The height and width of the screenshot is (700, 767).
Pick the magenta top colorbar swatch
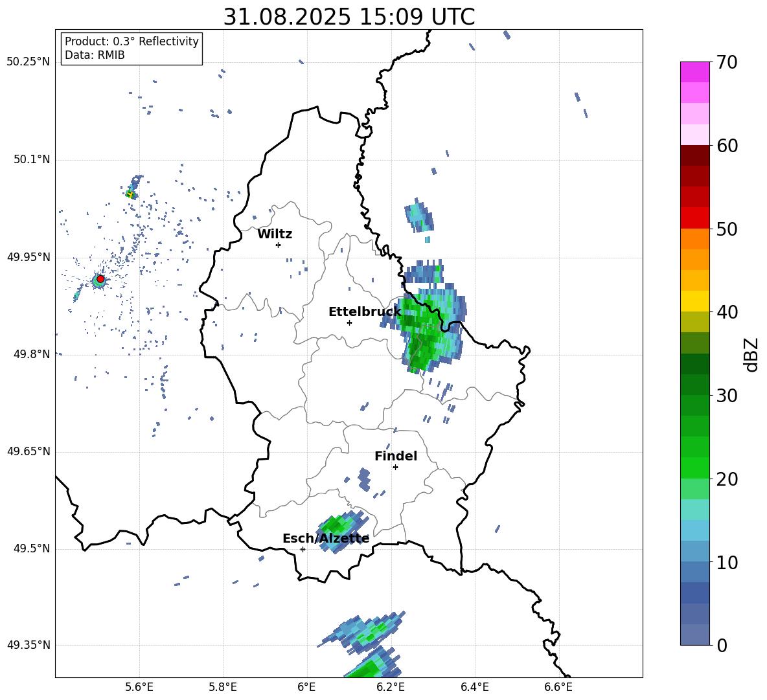pos(695,72)
